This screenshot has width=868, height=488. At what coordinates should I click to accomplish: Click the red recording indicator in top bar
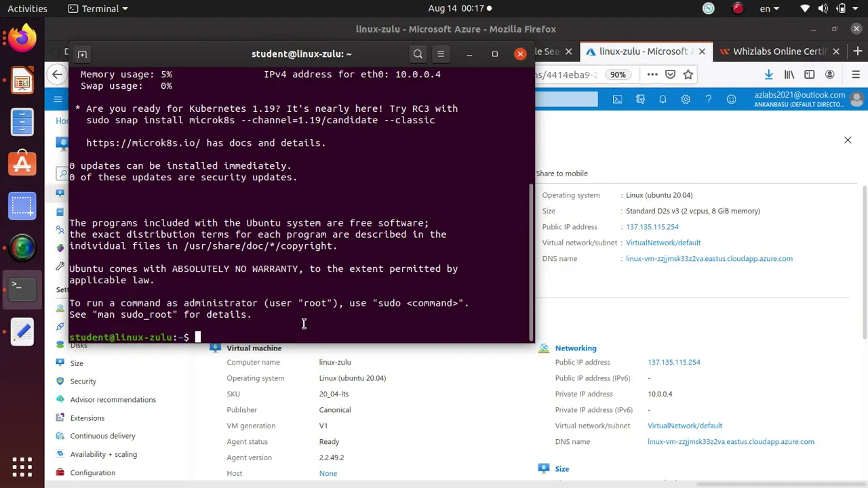tap(738, 9)
